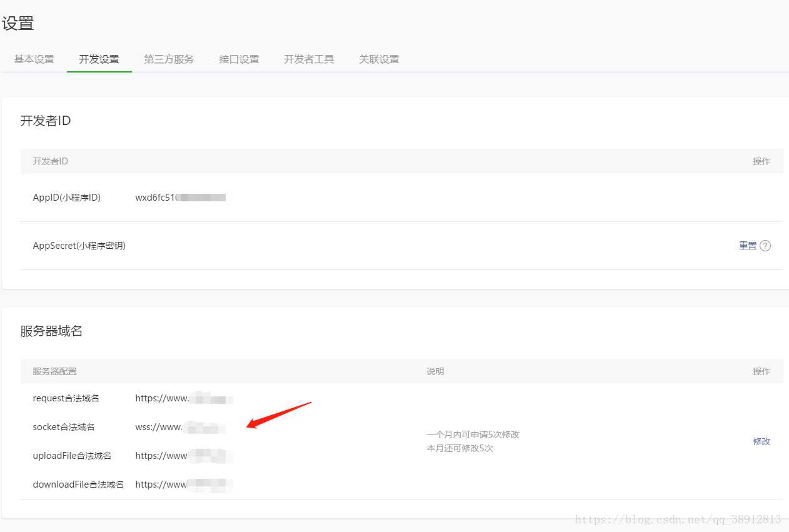Open the 第三方服务 tab

point(169,59)
